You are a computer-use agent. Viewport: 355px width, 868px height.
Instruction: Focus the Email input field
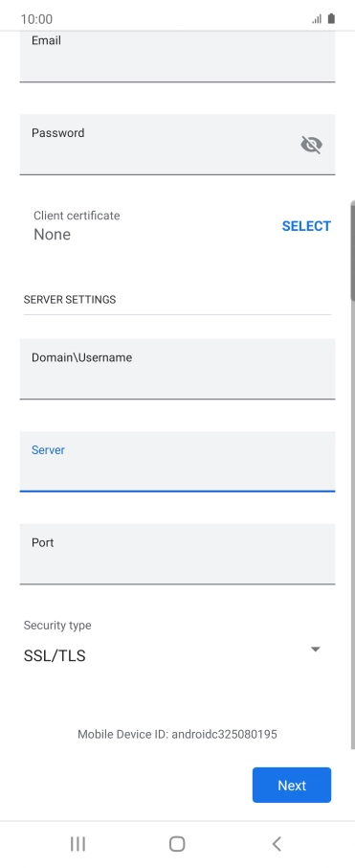point(178,57)
